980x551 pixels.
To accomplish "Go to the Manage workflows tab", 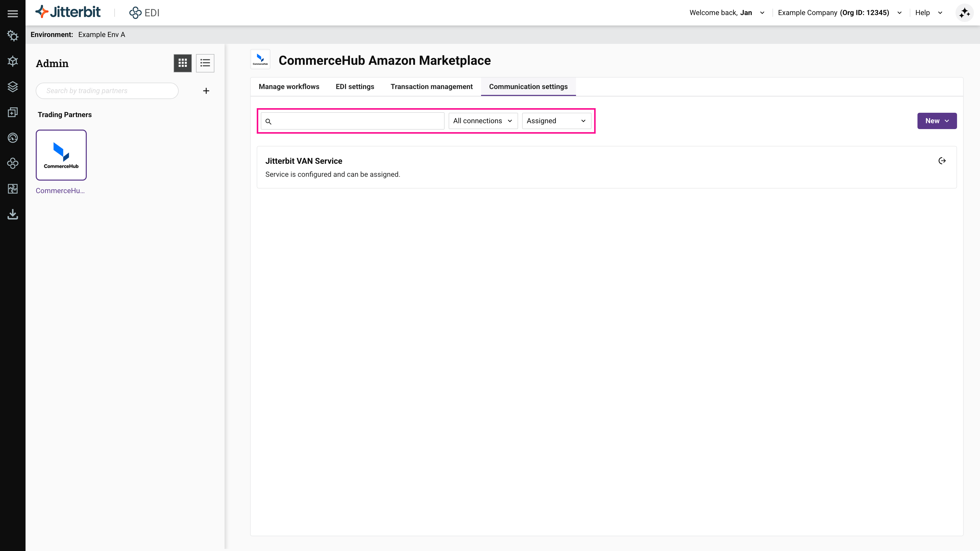I will click(289, 87).
